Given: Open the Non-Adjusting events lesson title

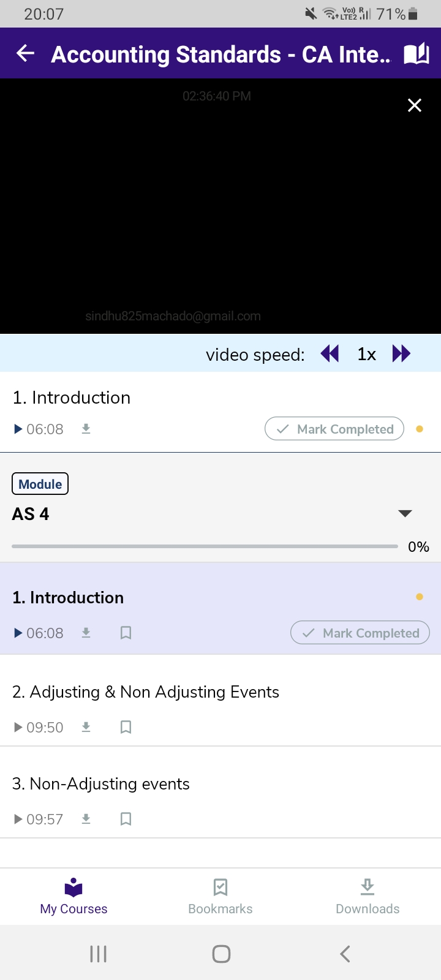Looking at the screenshot, I should (101, 784).
